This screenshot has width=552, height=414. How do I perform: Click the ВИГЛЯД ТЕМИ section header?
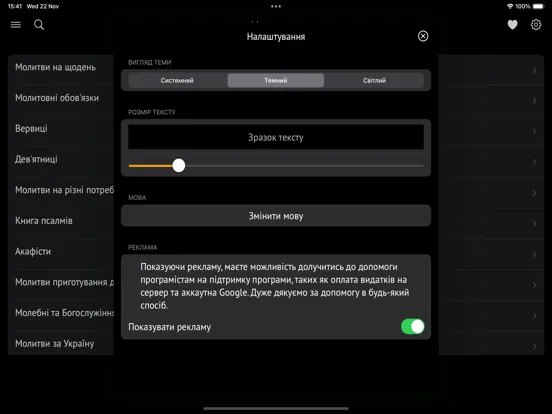click(x=150, y=62)
